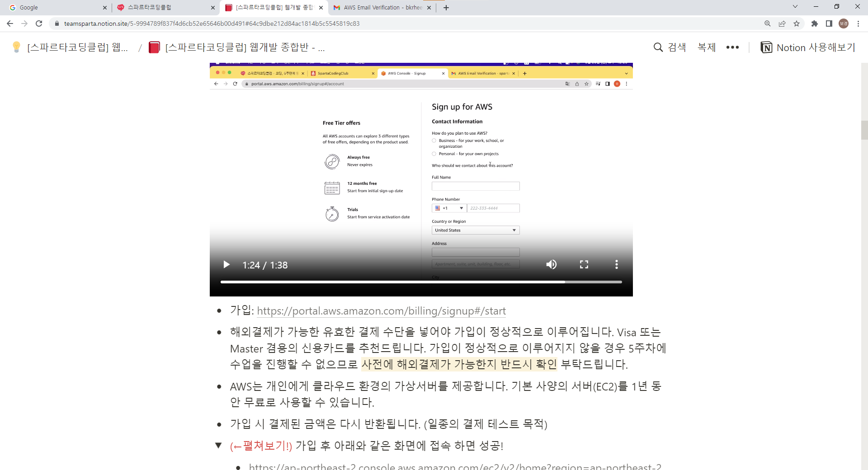Go forward using the browser forward arrow
Image resolution: width=868 pixels, height=470 pixels.
coord(24,23)
